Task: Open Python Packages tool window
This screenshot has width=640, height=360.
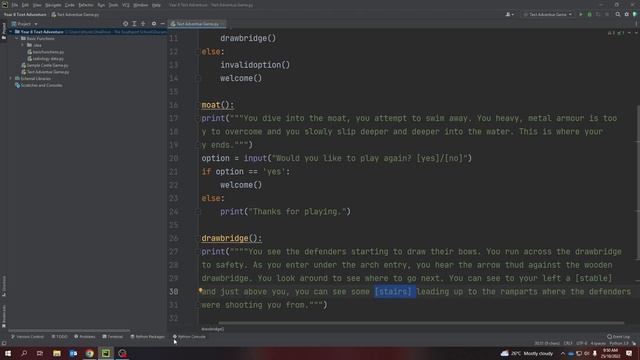Action: [147, 337]
